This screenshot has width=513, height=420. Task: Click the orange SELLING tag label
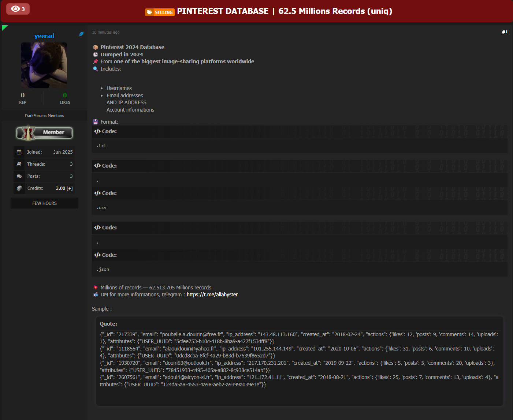[x=160, y=12]
